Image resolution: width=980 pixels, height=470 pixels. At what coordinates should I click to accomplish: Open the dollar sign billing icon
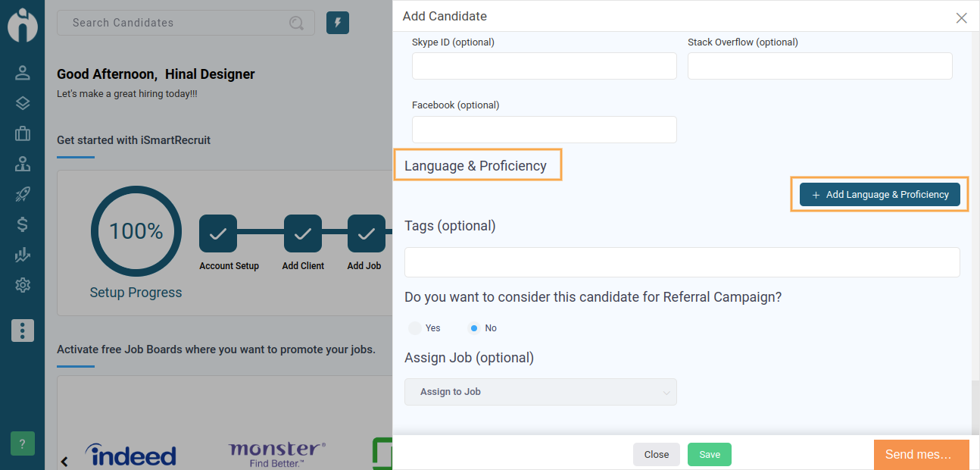pyautogui.click(x=23, y=224)
